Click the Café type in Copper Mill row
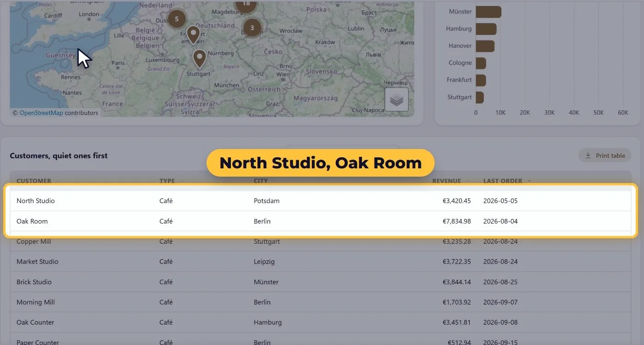 point(166,241)
